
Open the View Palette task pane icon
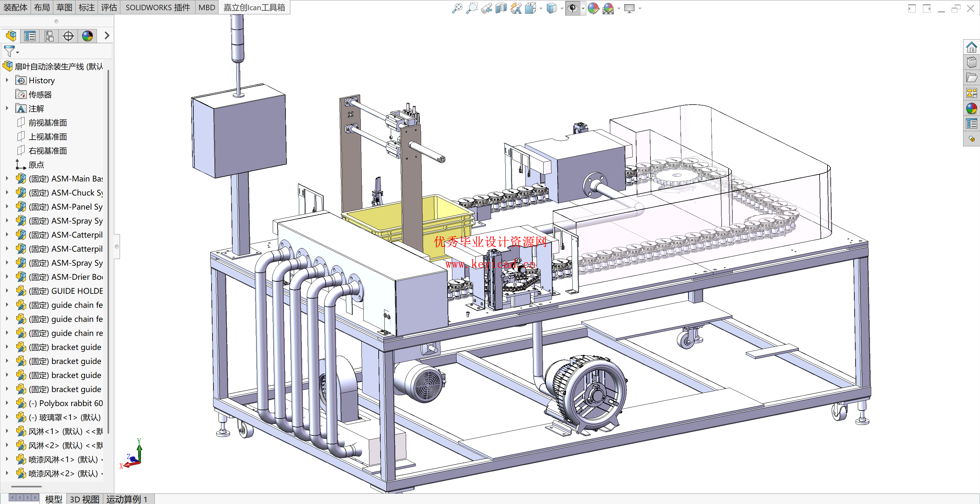[x=971, y=93]
